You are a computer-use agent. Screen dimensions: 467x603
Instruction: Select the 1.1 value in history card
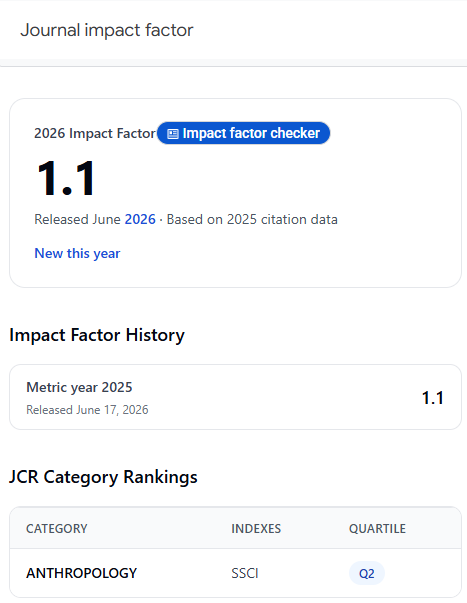pos(433,398)
